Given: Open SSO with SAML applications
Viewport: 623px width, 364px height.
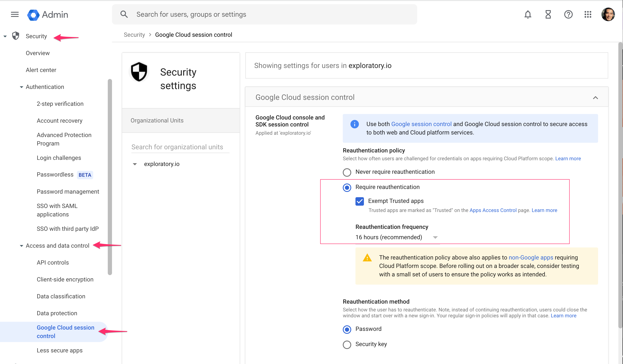Looking at the screenshot, I should 57,210.
